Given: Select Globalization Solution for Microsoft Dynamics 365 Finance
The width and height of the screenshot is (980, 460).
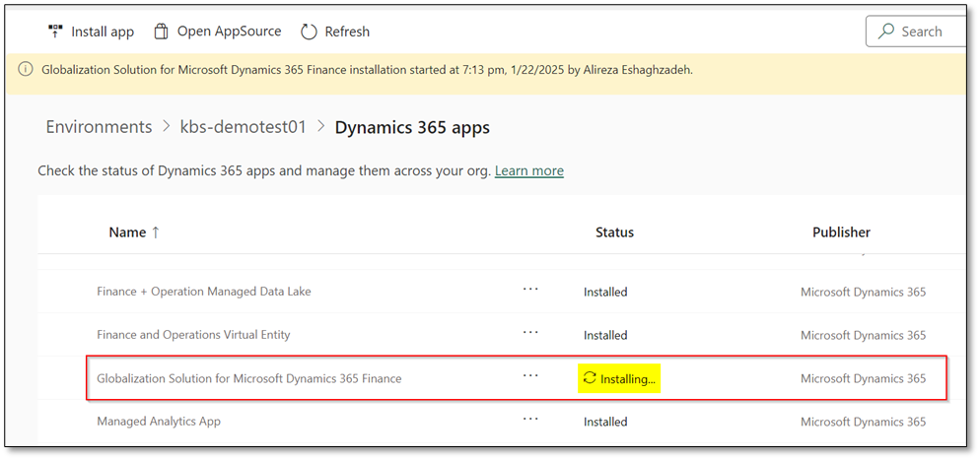Looking at the screenshot, I should pyautogui.click(x=248, y=378).
